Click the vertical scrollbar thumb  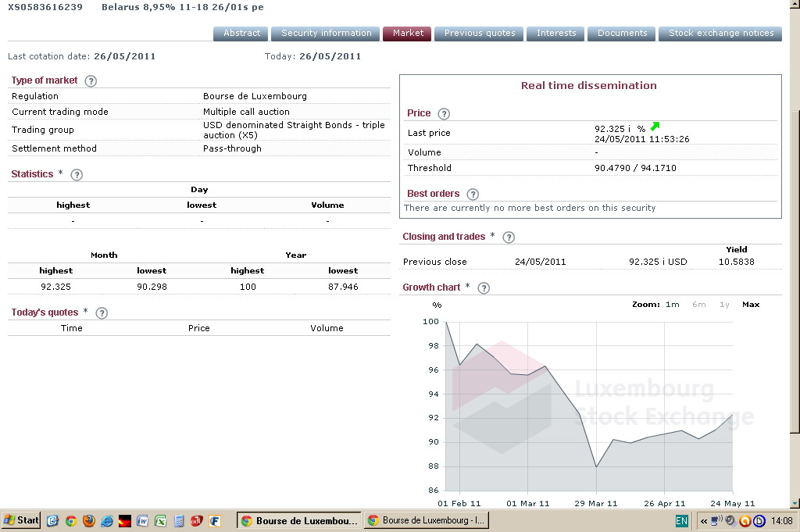click(x=795, y=272)
